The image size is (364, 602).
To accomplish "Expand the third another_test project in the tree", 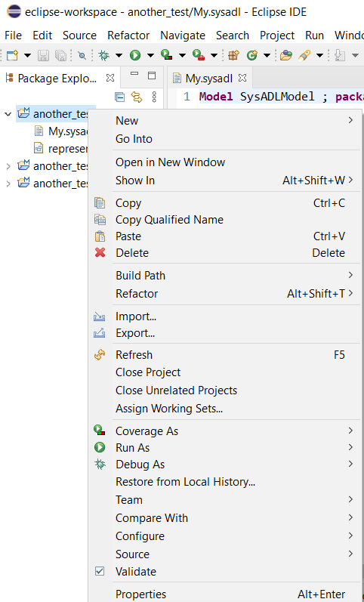I will (8, 184).
